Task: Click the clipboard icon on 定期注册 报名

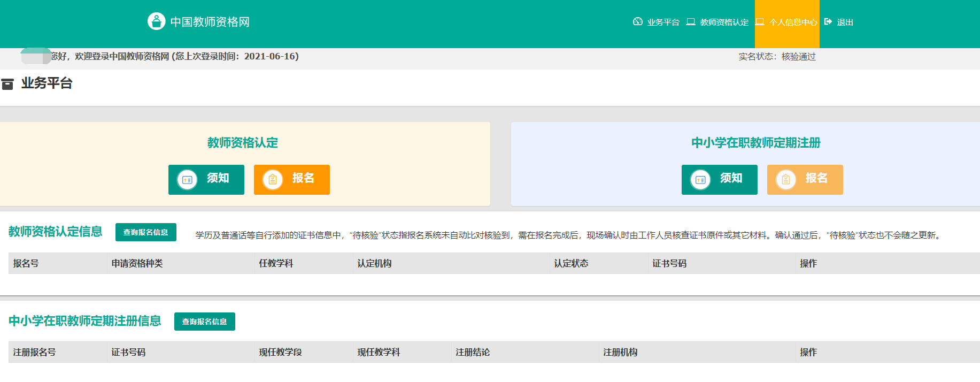Action: tap(786, 180)
